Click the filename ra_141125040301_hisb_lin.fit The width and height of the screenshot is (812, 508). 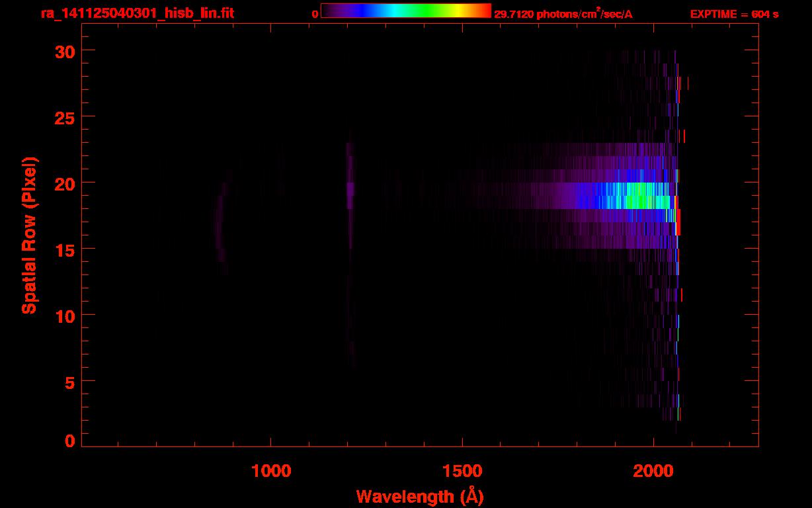136,13
